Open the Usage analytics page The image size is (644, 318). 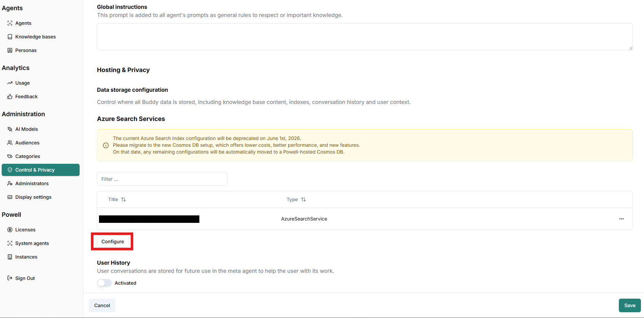pyautogui.click(x=40, y=83)
